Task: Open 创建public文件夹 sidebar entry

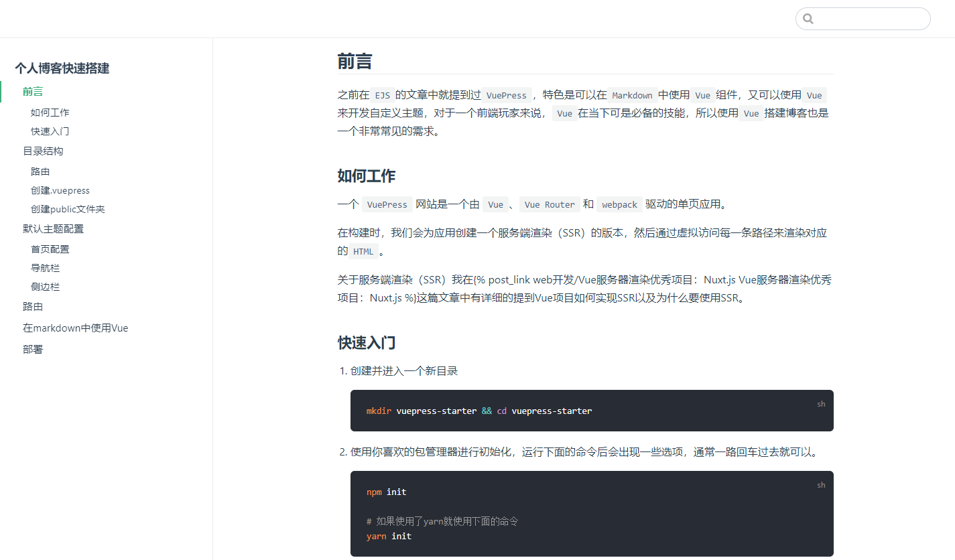Action: 68,209
